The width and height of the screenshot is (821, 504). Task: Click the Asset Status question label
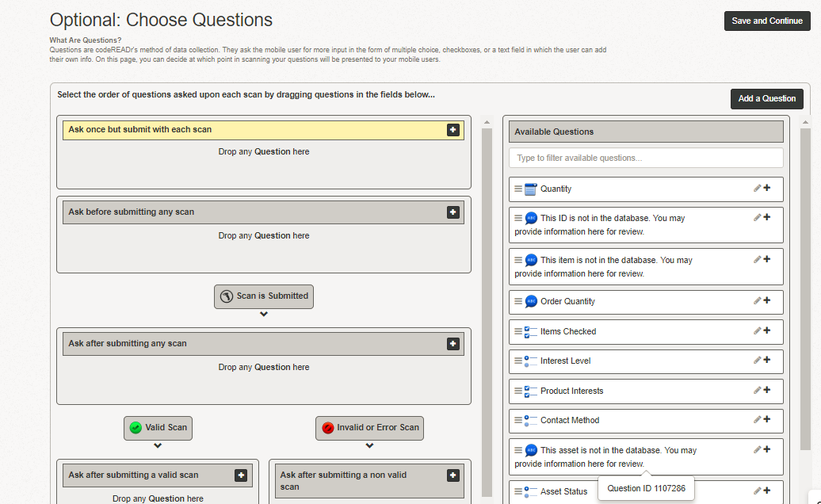click(564, 491)
